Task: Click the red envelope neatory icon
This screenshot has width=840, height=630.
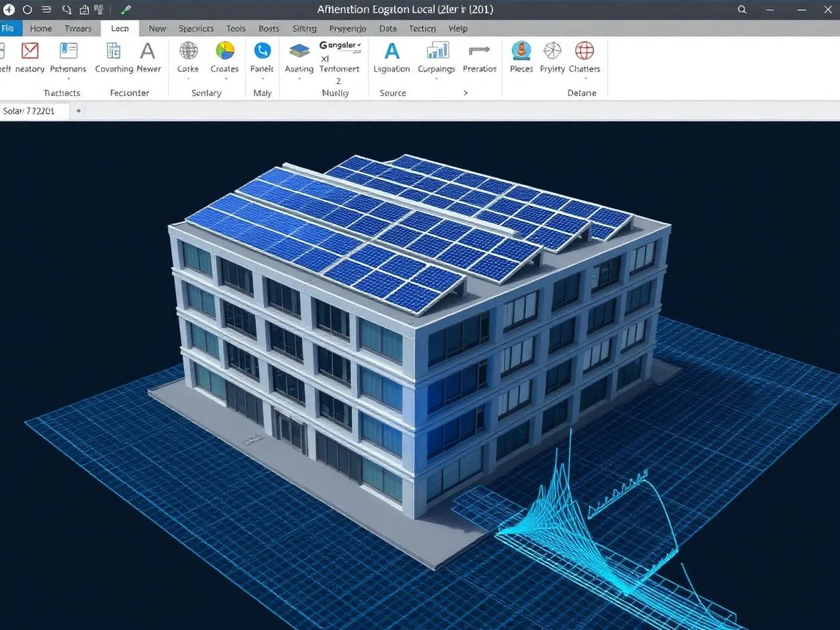Action: [30, 51]
